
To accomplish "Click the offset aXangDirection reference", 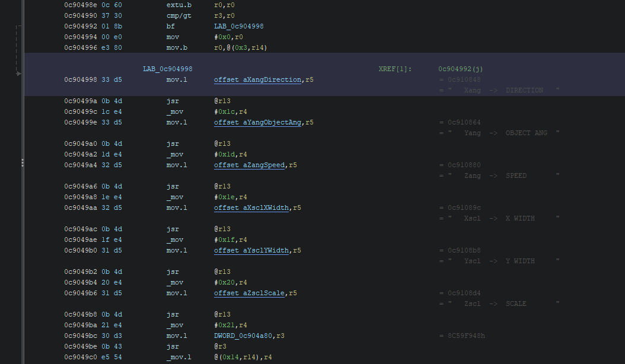I will tap(257, 80).
